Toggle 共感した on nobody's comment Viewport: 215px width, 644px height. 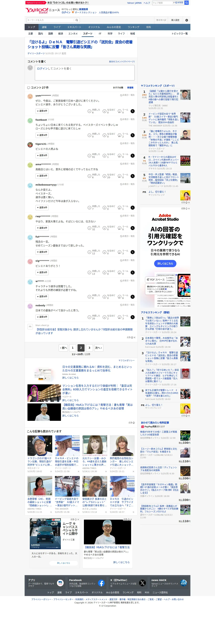pyautogui.click(x=94, y=317)
